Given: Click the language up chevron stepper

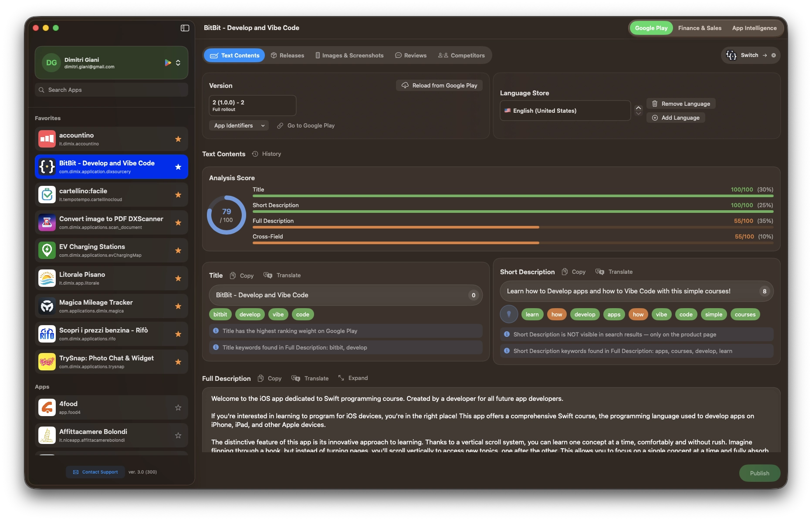Looking at the screenshot, I should [638, 107].
